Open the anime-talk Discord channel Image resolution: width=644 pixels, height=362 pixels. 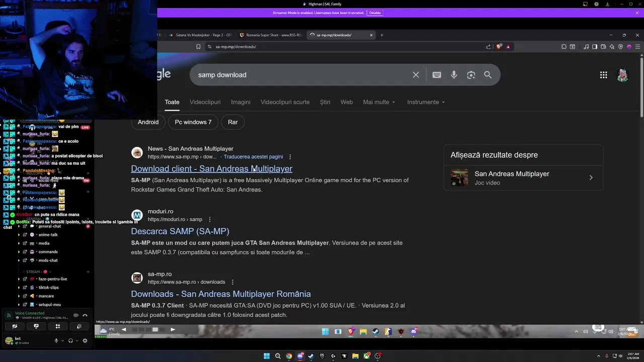tap(48, 235)
